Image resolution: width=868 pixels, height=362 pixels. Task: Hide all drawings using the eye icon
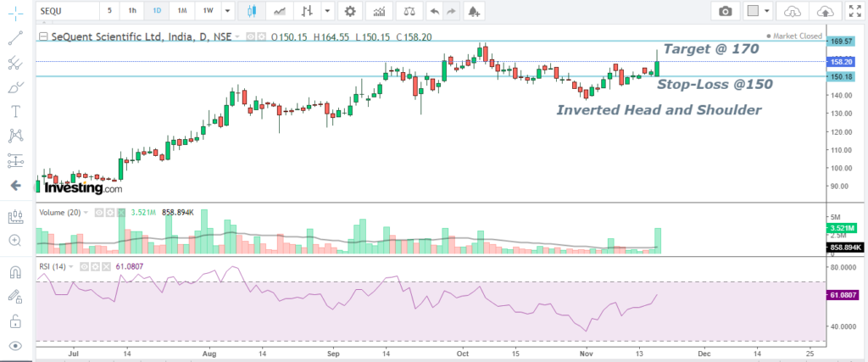tap(14, 346)
